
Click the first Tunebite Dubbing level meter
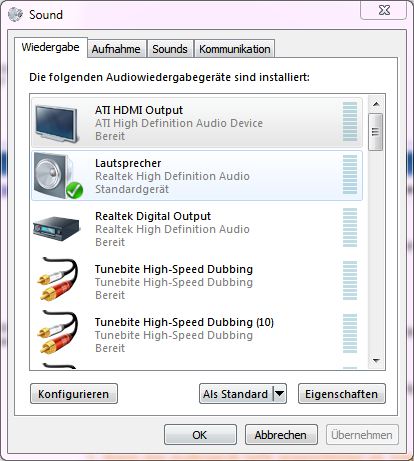350,281
